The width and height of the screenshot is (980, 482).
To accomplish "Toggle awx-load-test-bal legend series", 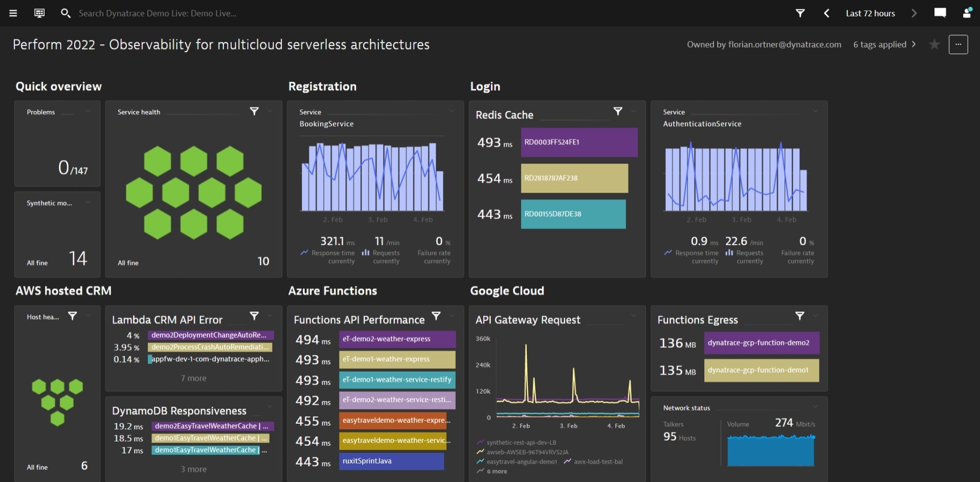I will (x=593, y=462).
